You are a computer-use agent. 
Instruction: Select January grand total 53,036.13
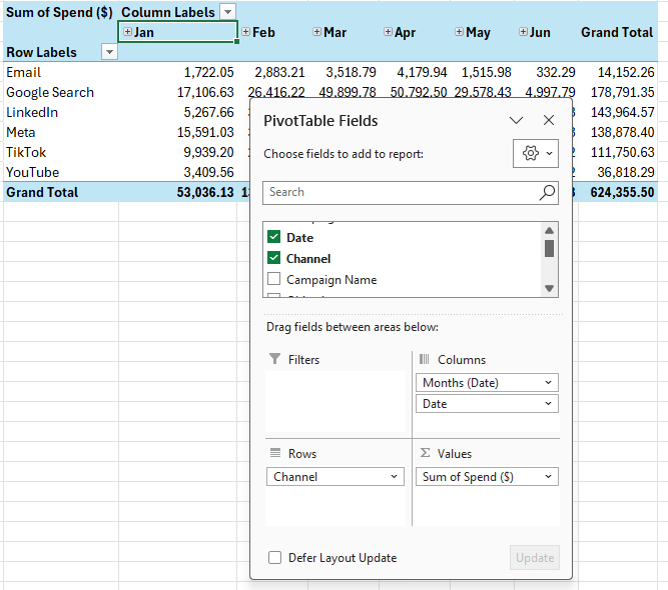205,192
